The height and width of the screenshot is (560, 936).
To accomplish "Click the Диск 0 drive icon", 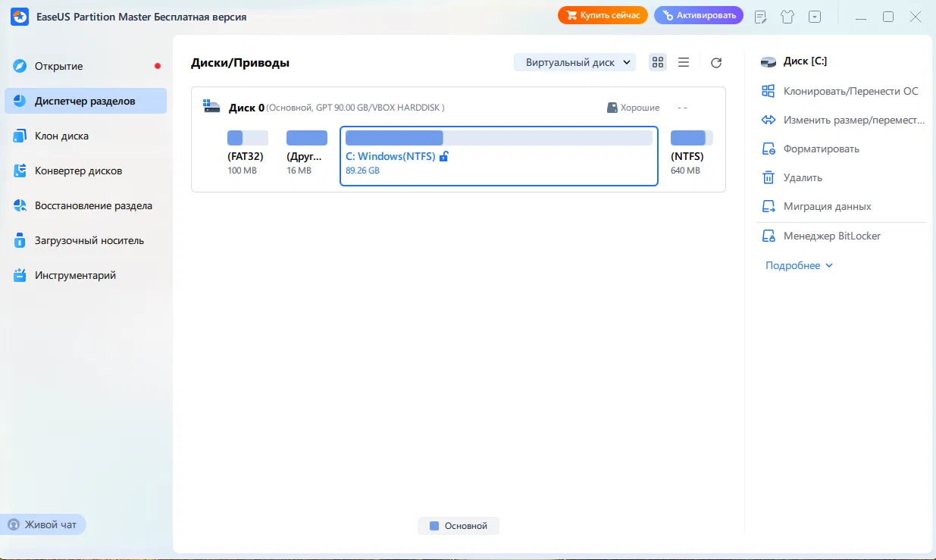I will 212,107.
